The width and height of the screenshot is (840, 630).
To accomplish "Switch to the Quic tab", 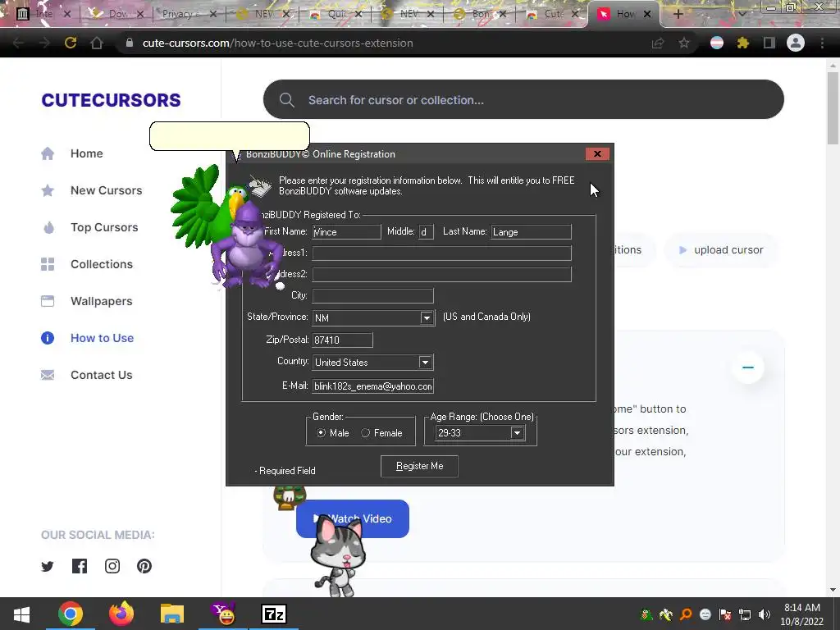I will tap(336, 14).
